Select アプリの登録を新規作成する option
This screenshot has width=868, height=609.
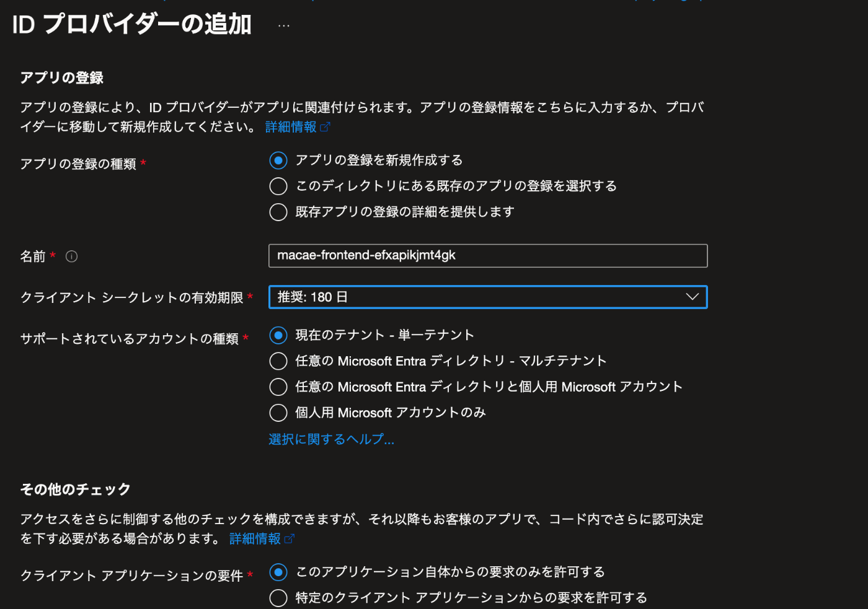click(x=278, y=160)
